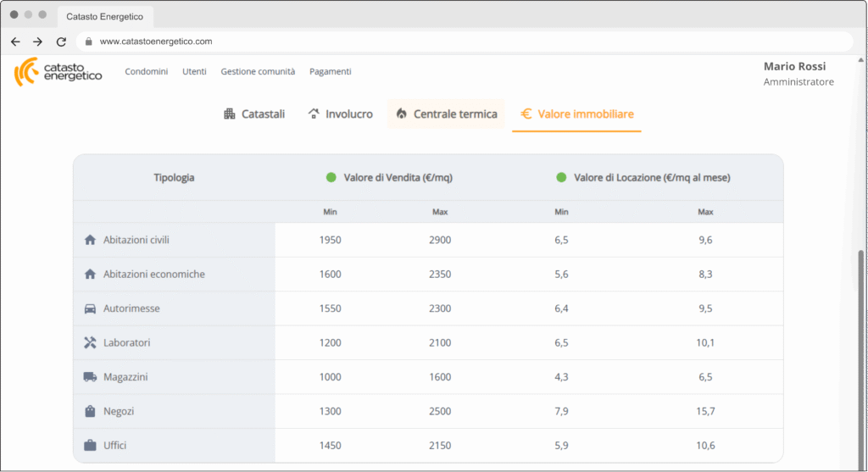Switch to the Involucro tab
This screenshot has height=472, width=868.
click(340, 114)
